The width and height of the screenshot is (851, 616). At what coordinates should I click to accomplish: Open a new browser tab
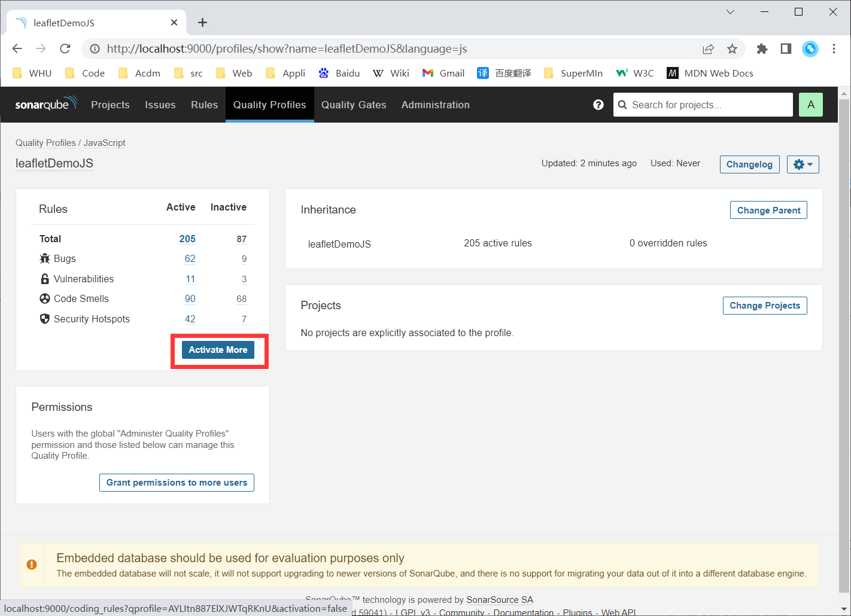(x=203, y=23)
